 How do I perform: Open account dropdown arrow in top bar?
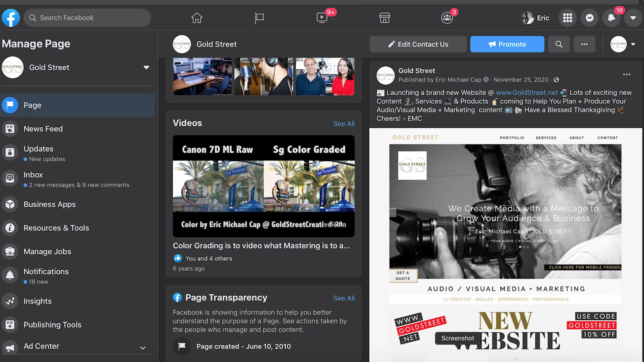(x=633, y=18)
